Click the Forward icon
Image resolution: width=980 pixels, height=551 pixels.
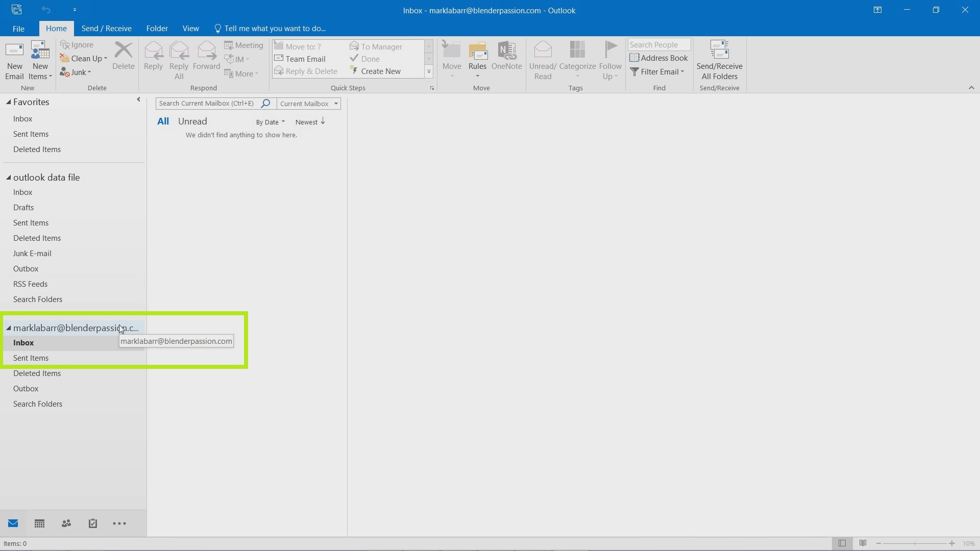[206, 56]
